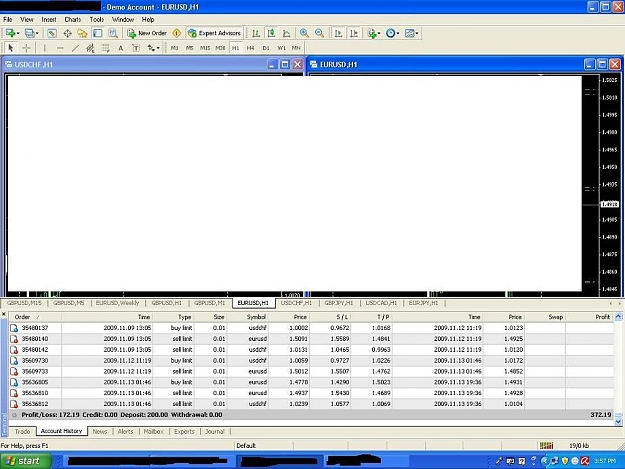Switch chart to line chart icon

tap(287, 33)
